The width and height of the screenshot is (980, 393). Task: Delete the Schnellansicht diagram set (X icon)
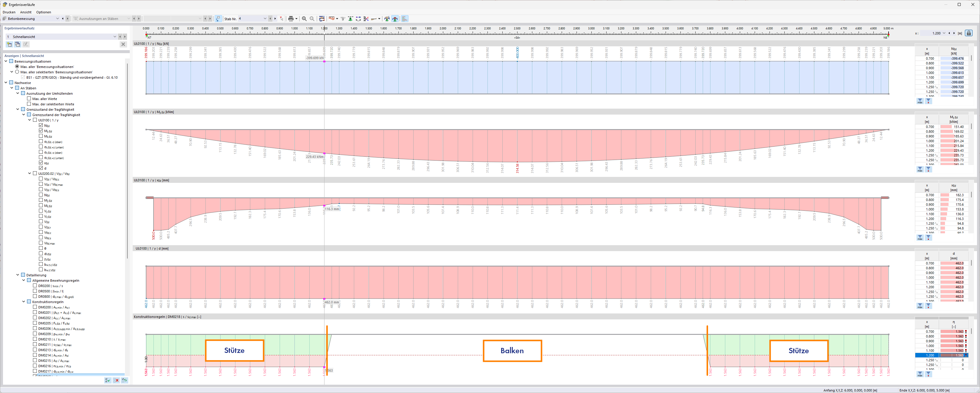[x=123, y=45]
